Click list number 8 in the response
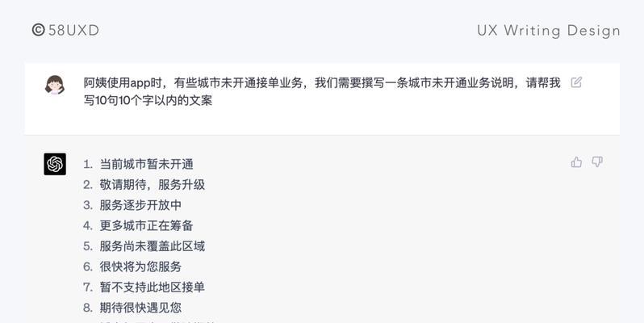Viewport: 644px width, 323px height. coord(87,308)
